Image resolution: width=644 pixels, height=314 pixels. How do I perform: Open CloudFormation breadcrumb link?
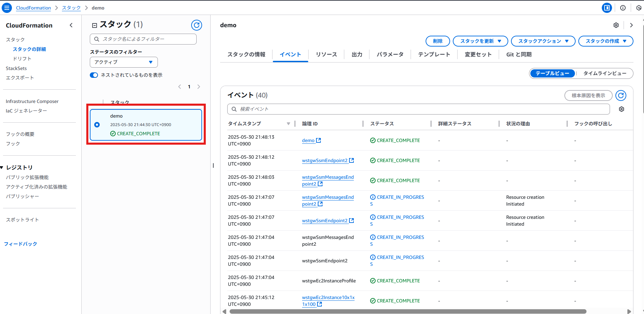(x=33, y=8)
